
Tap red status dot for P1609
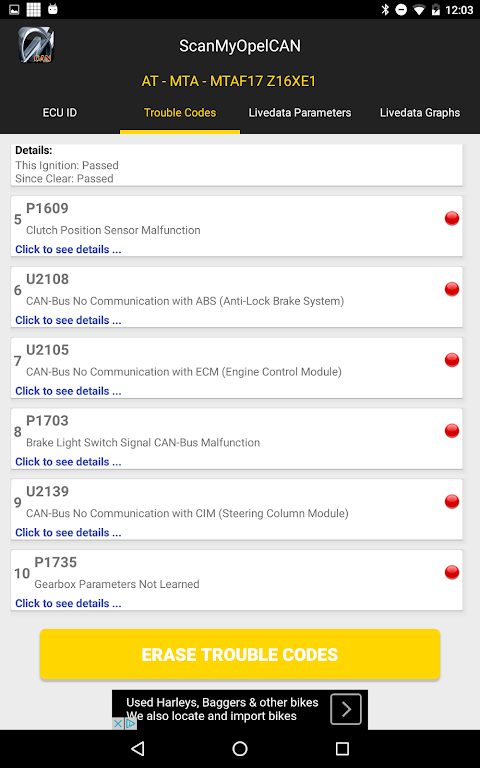[x=452, y=218]
